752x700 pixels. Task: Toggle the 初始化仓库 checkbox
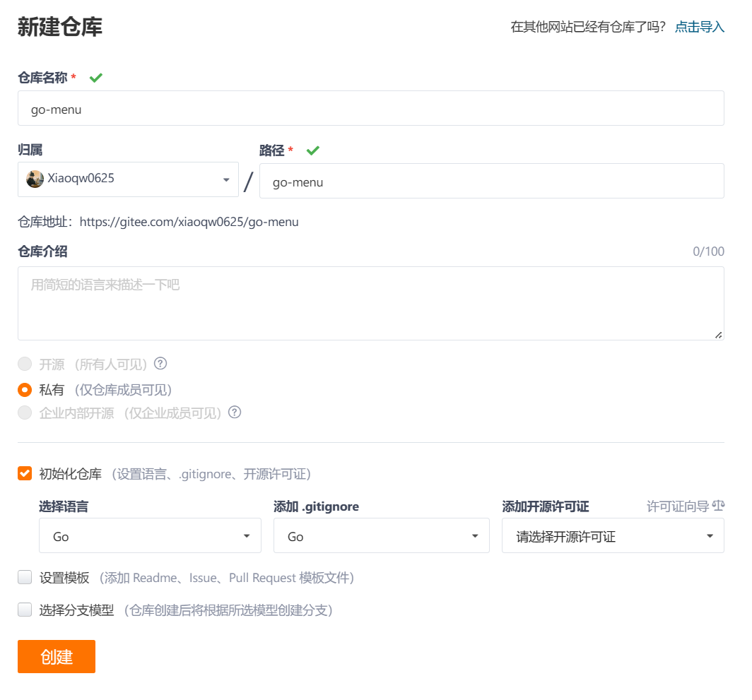pos(25,474)
